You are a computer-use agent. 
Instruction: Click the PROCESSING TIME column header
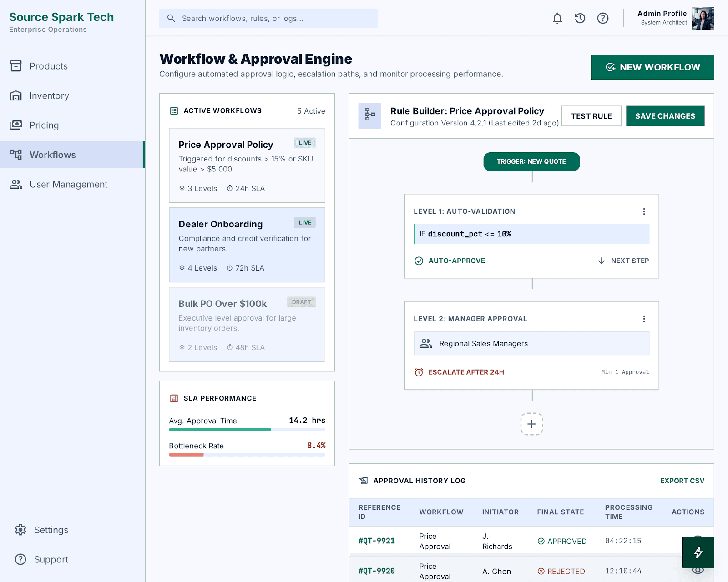[628, 512]
